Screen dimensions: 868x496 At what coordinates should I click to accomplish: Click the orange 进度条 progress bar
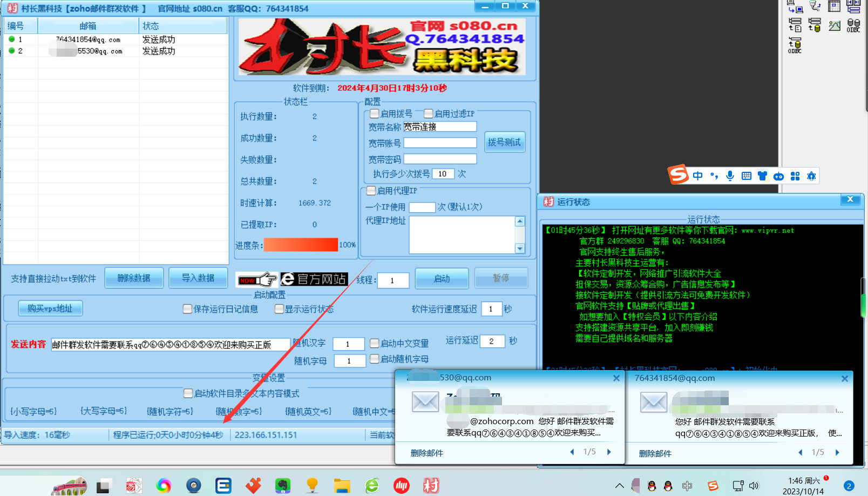pos(301,245)
